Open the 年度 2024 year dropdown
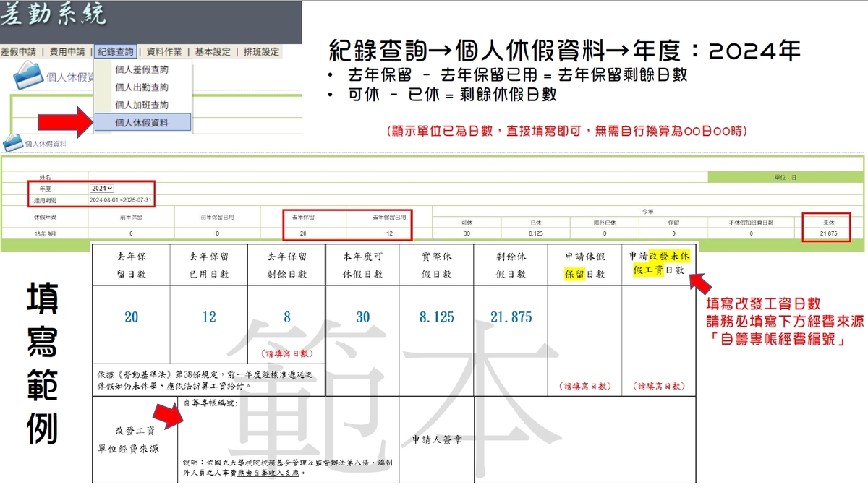This screenshot has height=490, width=868. (102, 188)
